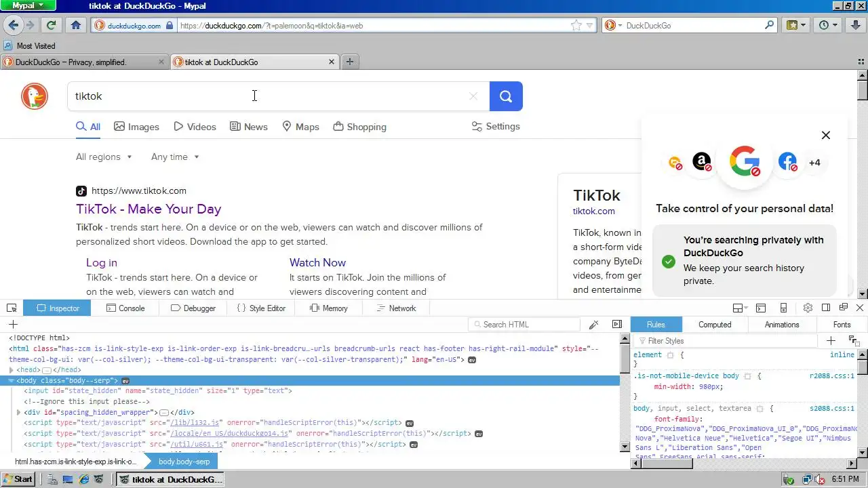Clear the tiktok search box with X
868x488 pixels.
(473, 96)
